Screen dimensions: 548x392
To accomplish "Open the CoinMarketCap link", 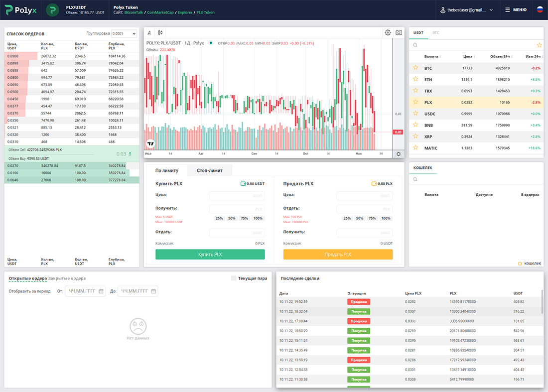I will click(x=161, y=12).
